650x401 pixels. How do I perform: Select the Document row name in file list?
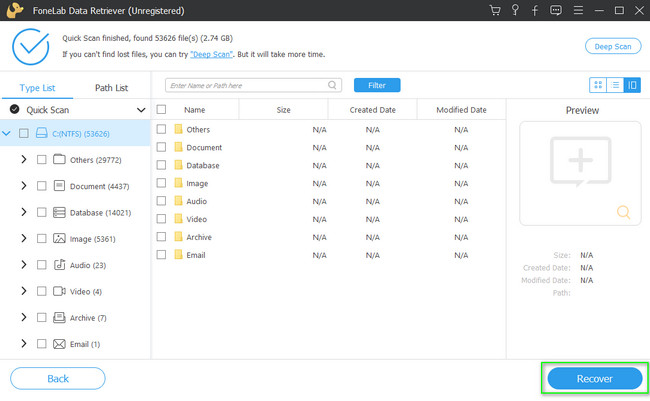(x=204, y=147)
